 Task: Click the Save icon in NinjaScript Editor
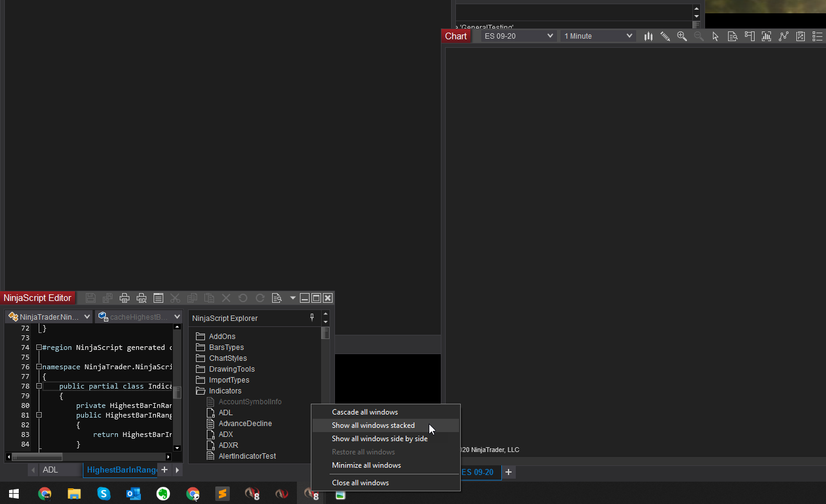[91, 298]
